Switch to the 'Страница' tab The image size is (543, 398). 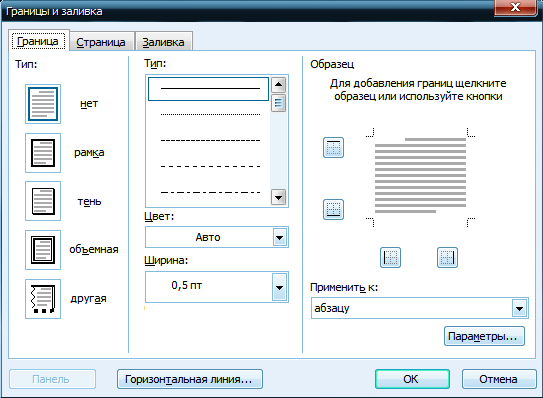click(x=101, y=42)
